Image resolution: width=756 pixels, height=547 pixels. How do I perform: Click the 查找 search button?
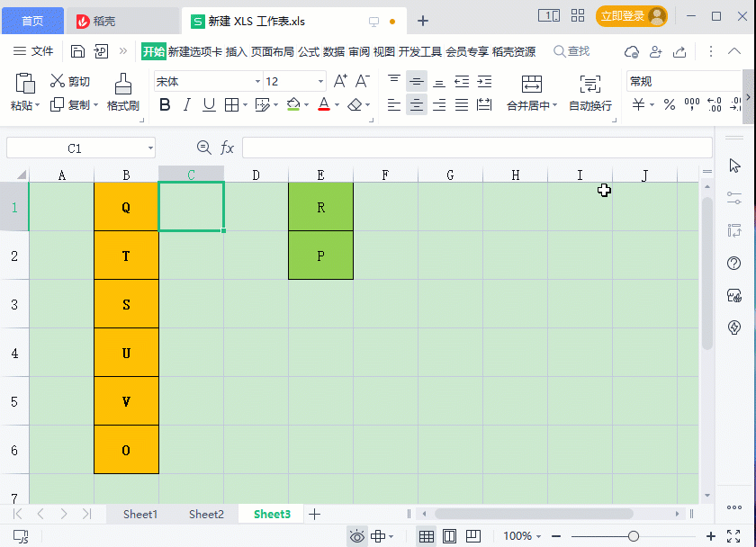(571, 51)
